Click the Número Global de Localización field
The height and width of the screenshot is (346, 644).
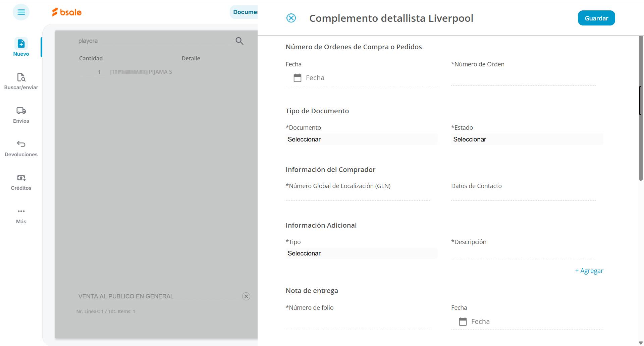(x=358, y=194)
